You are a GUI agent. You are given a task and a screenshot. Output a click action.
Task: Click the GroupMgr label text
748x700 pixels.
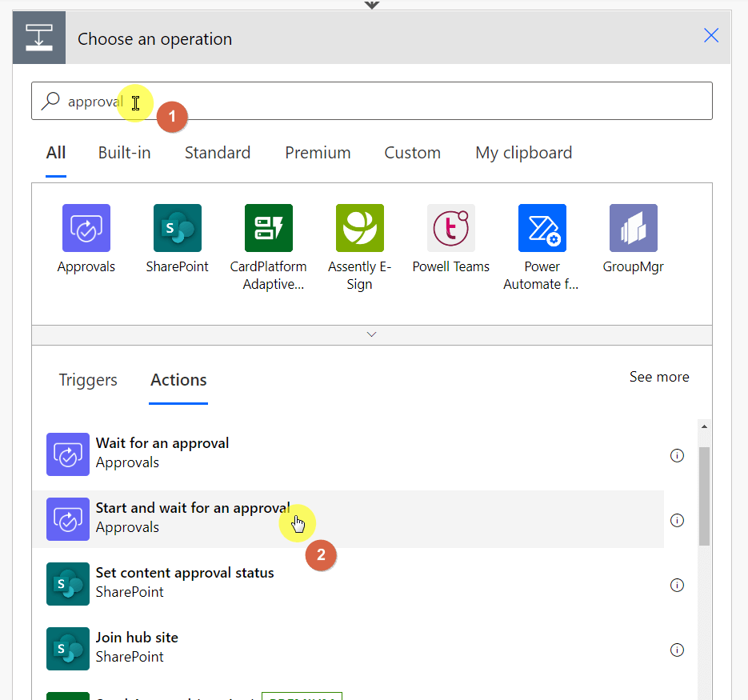click(634, 266)
